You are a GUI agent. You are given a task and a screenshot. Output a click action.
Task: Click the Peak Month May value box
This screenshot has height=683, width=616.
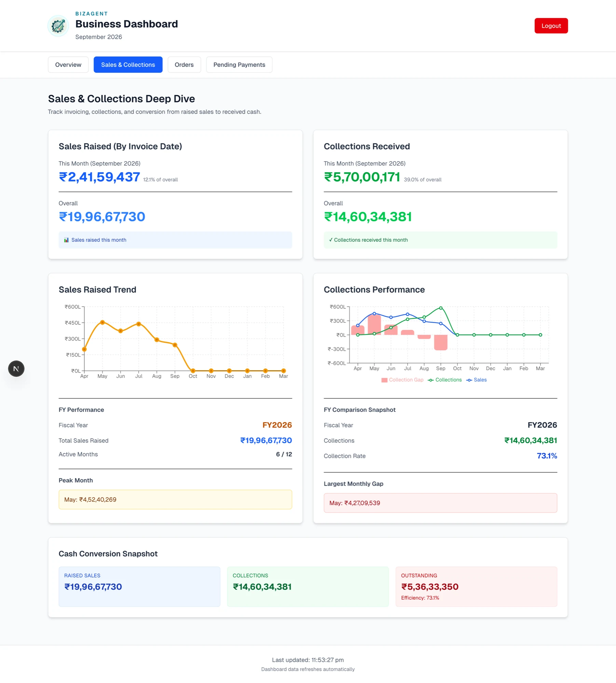coord(175,500)
